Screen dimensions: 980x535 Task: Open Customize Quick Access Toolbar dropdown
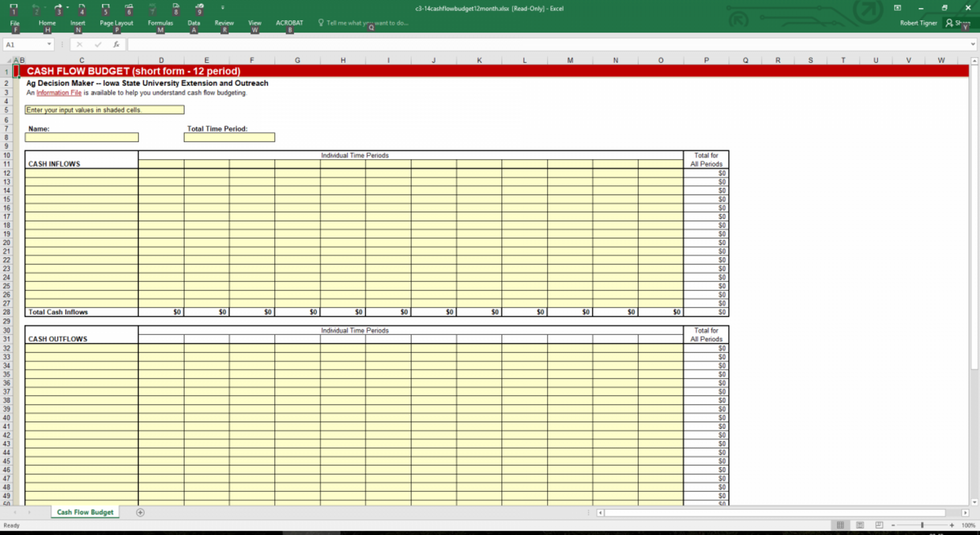pyautogui.click(x=223, y=8)
